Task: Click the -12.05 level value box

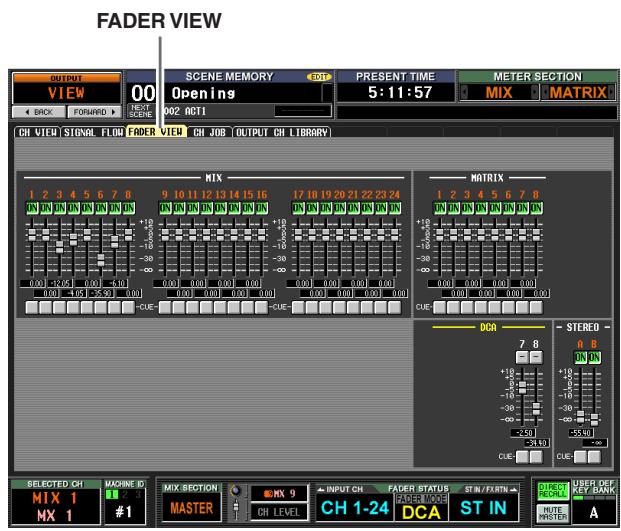Action: tap(60, 284)
